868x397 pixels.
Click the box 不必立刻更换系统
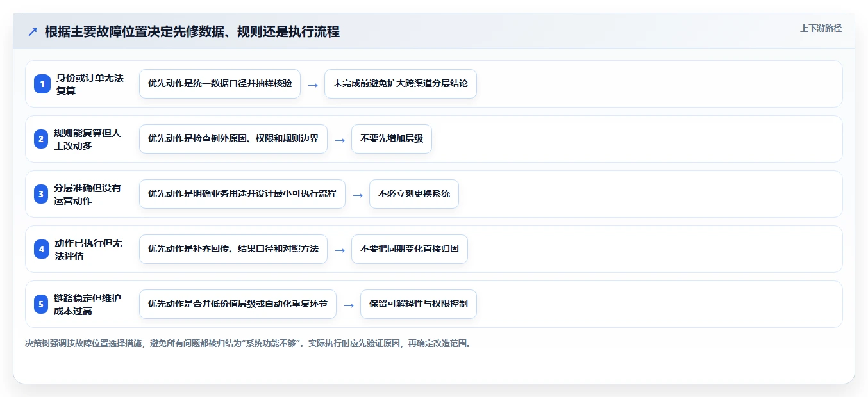point(414,194)
